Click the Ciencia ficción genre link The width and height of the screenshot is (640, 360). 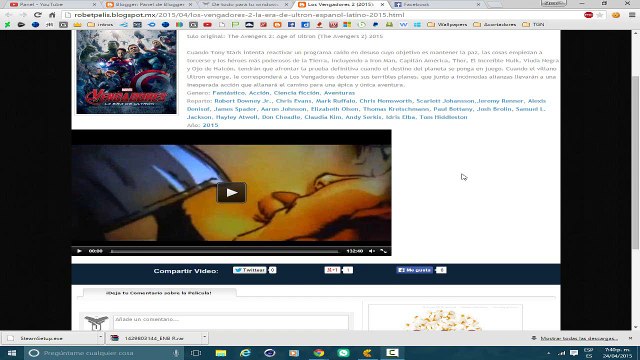(x=296, y=93)
